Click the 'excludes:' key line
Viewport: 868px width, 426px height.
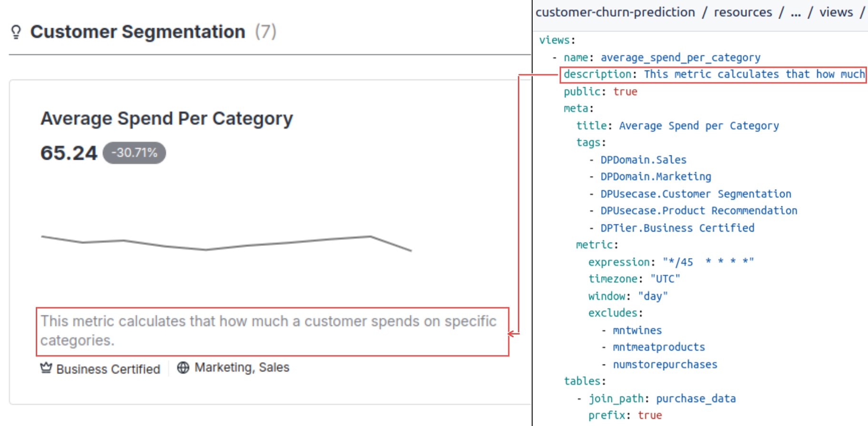pyautogui.click(x=616, y=313)
